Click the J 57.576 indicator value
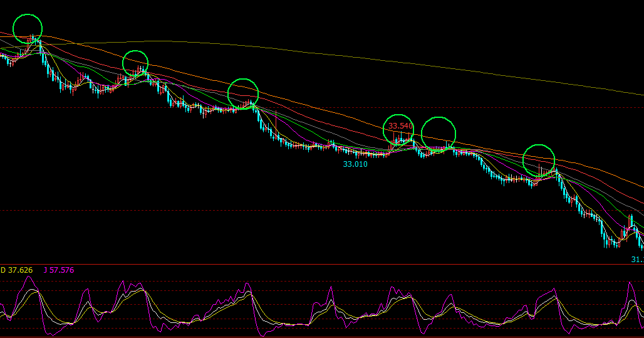 click(59, 270)
